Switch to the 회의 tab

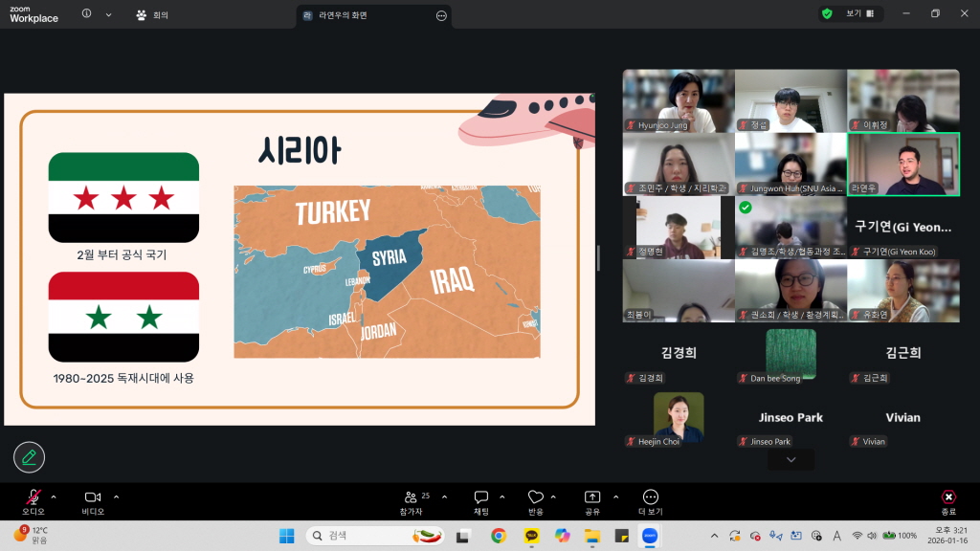pyautogui.click(x=152, y=15)
